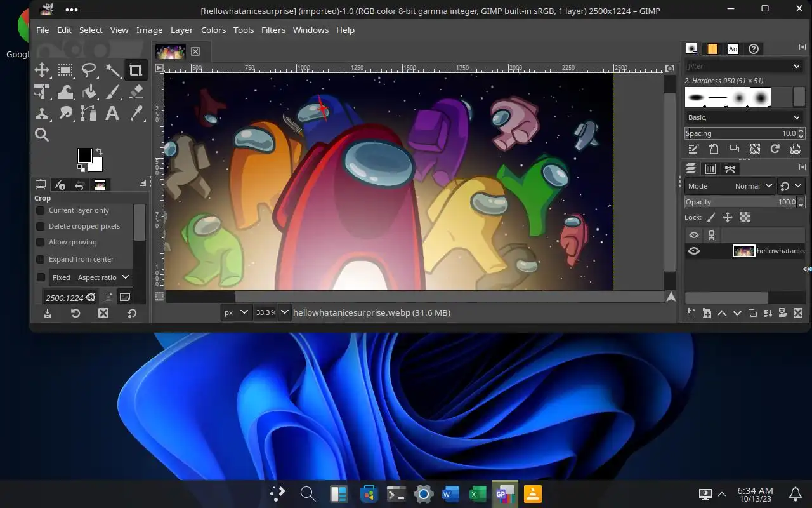Select the Text tool

coord(112,113)
